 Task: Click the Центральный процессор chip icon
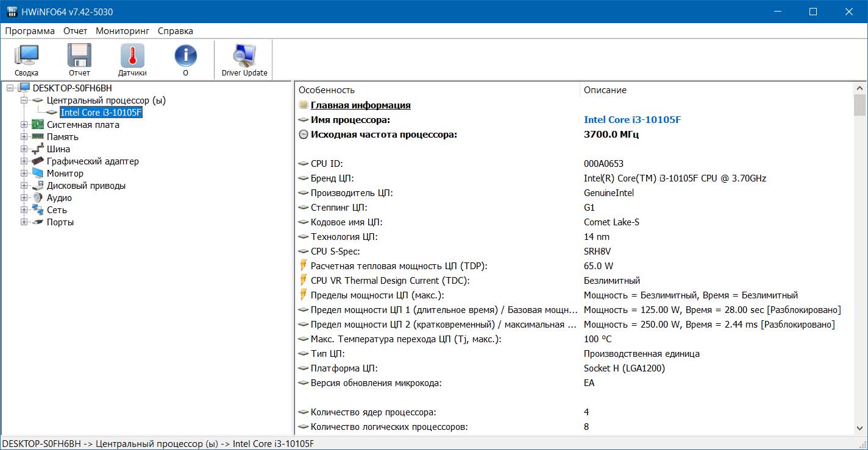pyautogui.click(x=38, y=100)
